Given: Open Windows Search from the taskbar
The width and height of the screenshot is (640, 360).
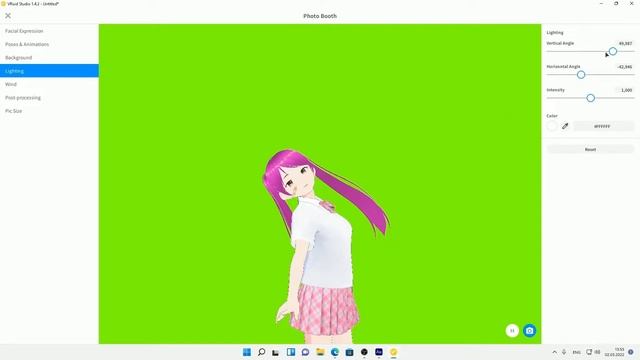Looking at the screenshot, I should (262, 352).
